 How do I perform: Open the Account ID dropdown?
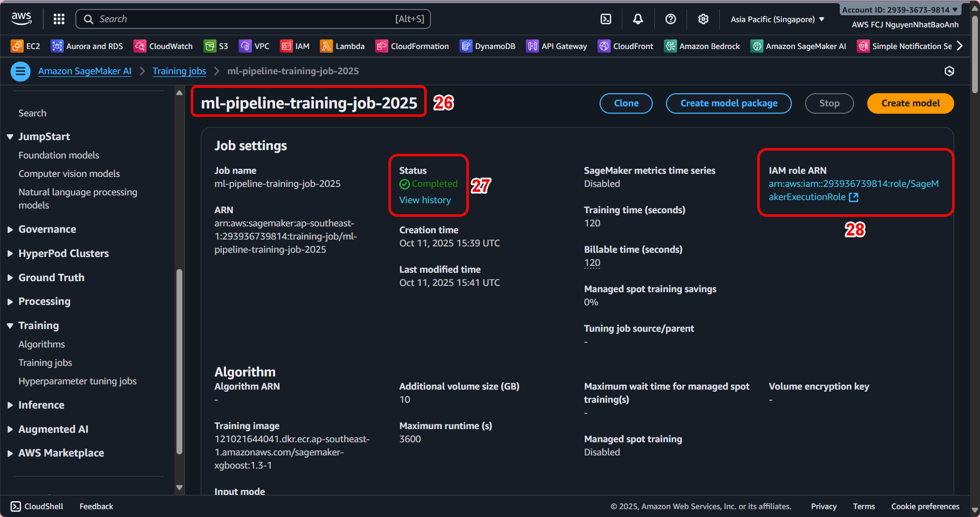coord(900,9)
